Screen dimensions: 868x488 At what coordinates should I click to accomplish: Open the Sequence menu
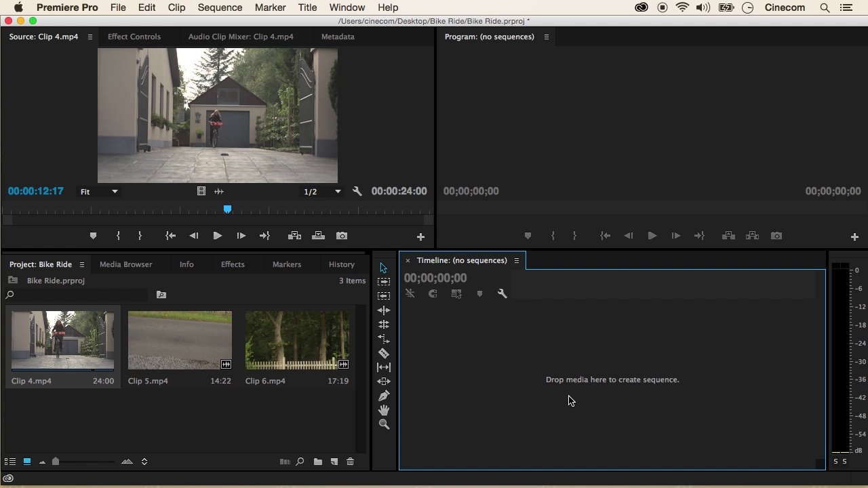[220, 7]
